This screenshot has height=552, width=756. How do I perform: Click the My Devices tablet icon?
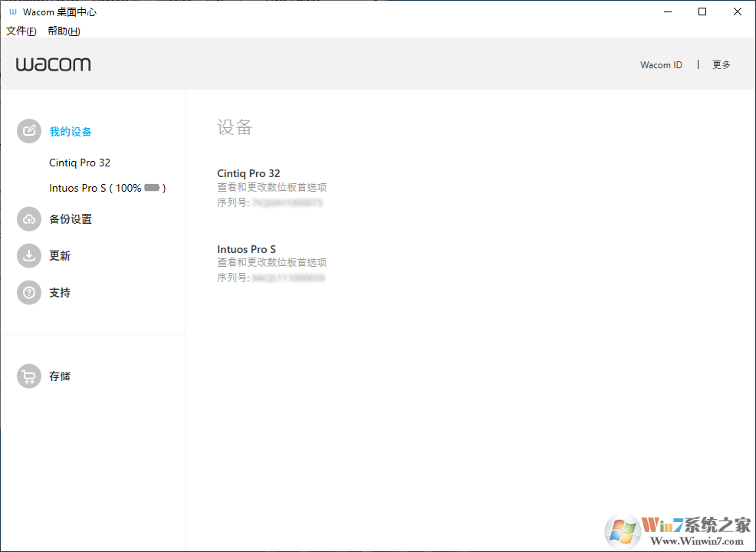pyautogui.click(x=29, y=131)
